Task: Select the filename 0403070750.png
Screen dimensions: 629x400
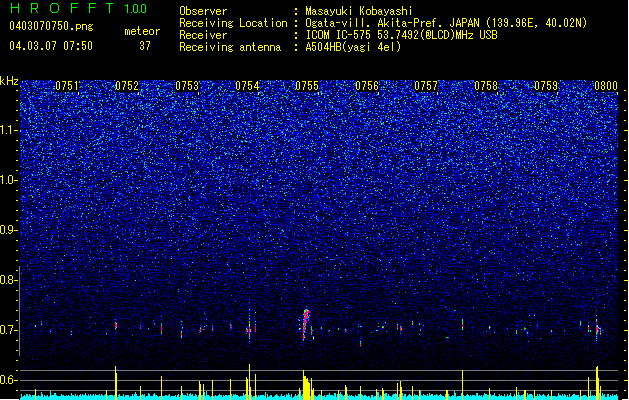Action: pos(51,26)
